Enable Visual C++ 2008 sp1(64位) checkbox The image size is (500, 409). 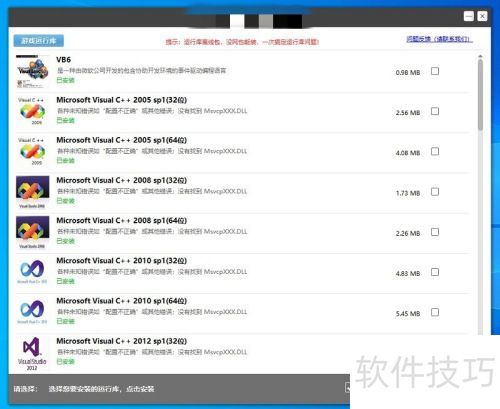[x=435, y=232]
